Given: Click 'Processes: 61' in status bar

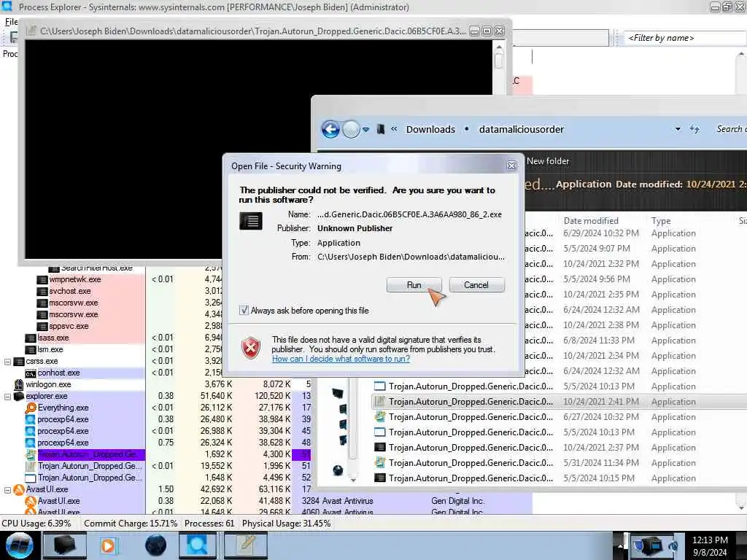Looking at the screenshot, I should click(x=209, y=524).
